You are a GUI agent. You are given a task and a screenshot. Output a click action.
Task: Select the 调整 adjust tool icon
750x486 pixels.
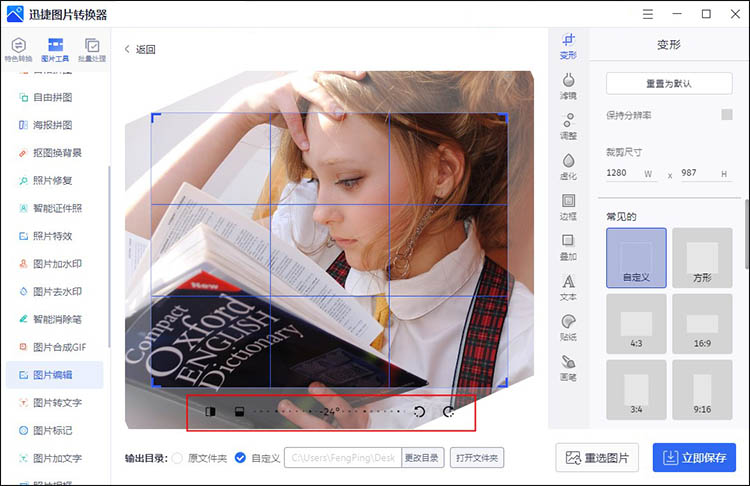[x=568, y=127]
